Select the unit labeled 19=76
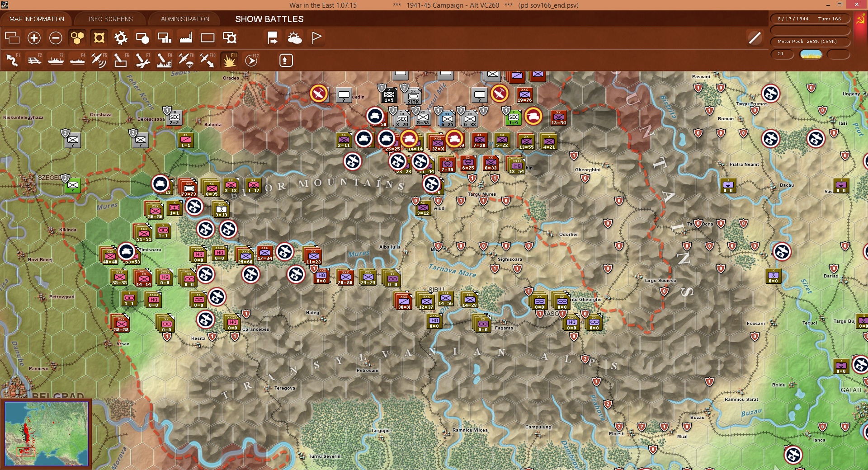868x470 pixels. [524, 94]
